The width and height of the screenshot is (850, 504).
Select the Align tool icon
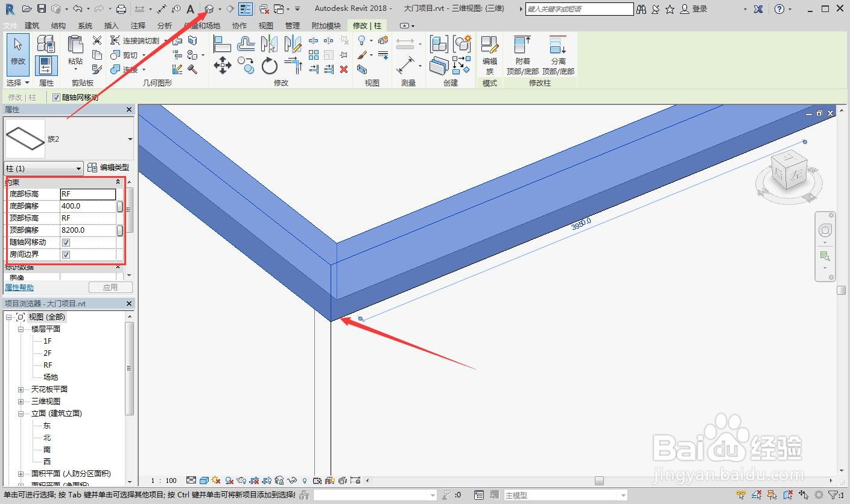[222, 43]
